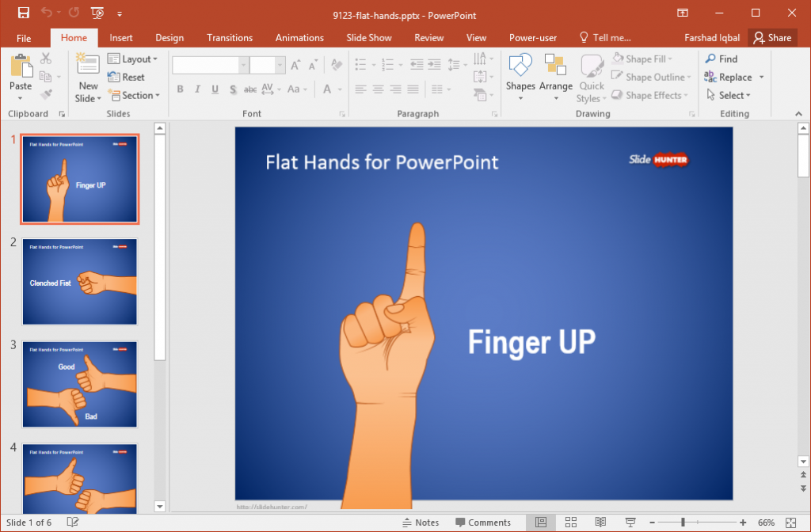Click the Find icon in Editing group
This screenshot has width=811, height=532.
pyautogui.click(x=721, y=58)
